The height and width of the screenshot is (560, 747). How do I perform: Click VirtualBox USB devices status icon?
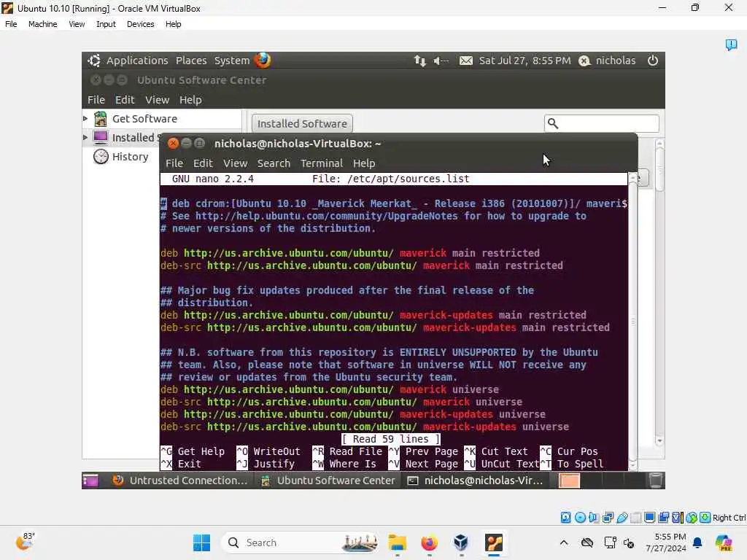pos(622,518)
